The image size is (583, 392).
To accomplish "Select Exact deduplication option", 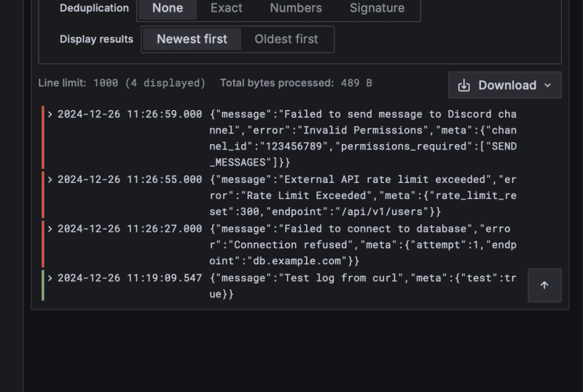I will (226, 8).
